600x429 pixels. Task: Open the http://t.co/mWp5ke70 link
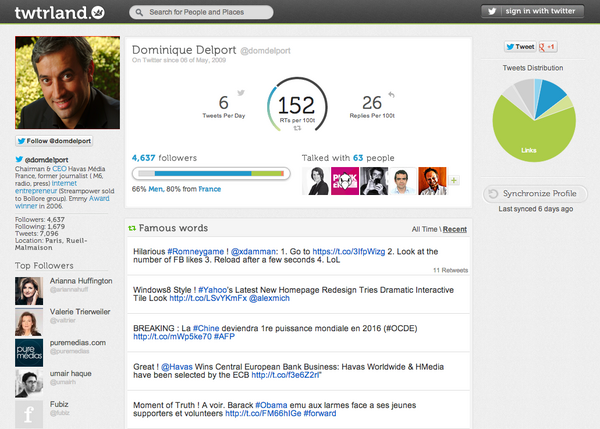172,337
